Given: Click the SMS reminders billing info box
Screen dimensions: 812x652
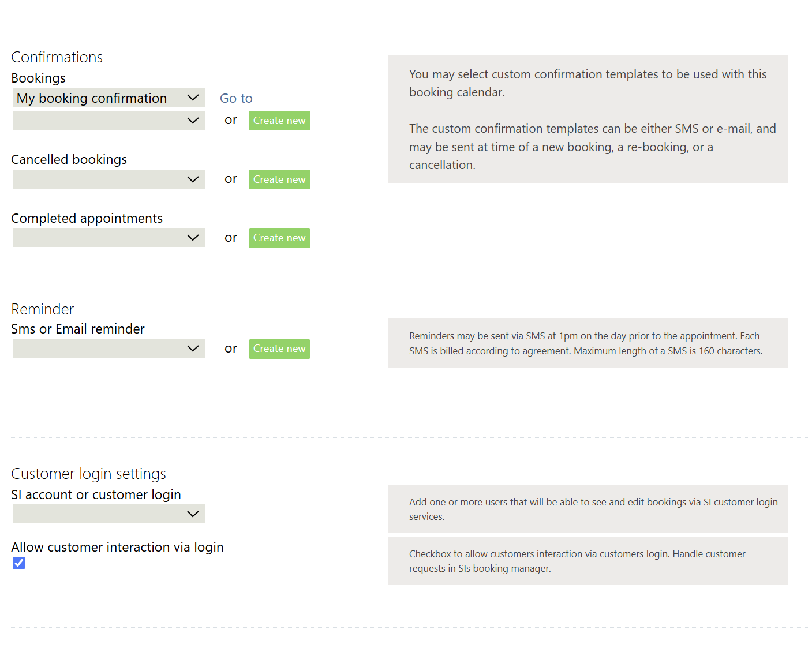Looking at the screenshot, I should coord(588,343).
